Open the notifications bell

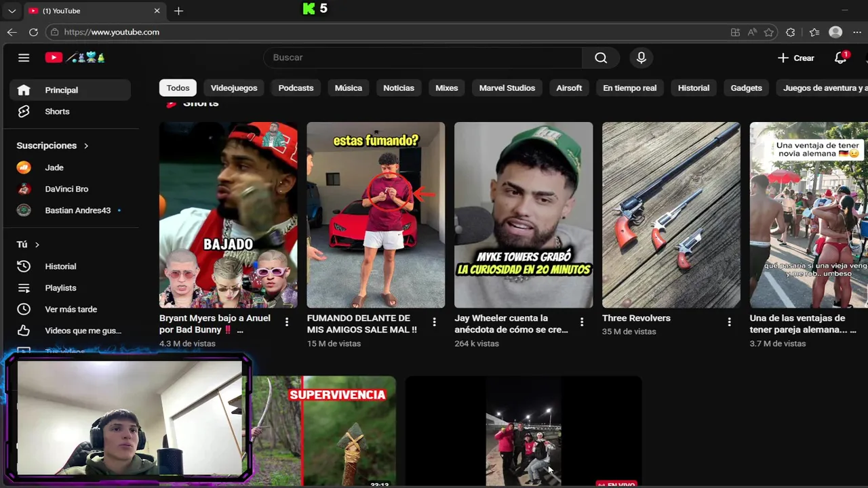tap(841, 58)
